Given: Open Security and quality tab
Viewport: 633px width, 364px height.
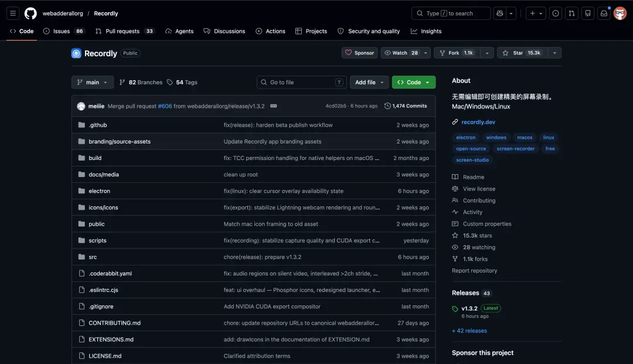Looking at the screenshot, I should 369,31.
